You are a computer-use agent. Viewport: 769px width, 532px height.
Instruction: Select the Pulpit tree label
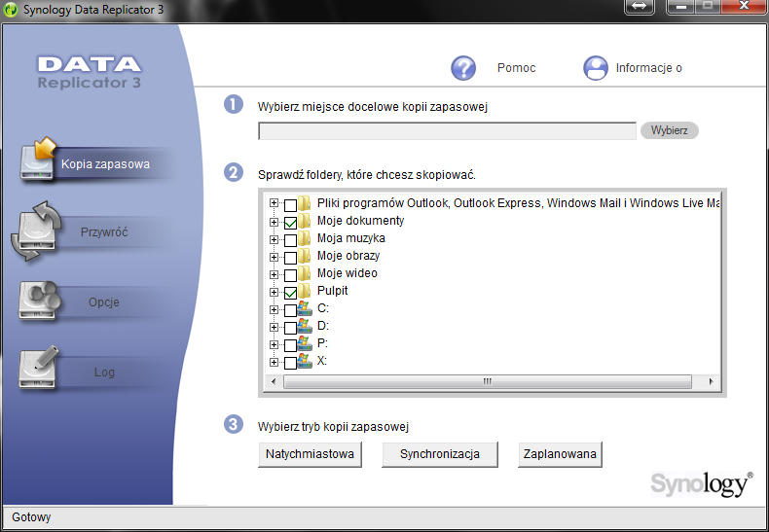click(333, 291)
